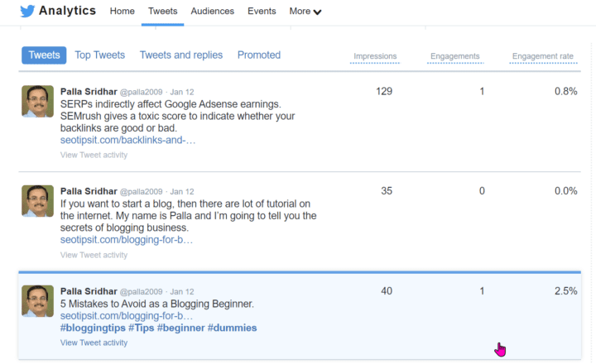Go to the Home menu item

(122, 12)
